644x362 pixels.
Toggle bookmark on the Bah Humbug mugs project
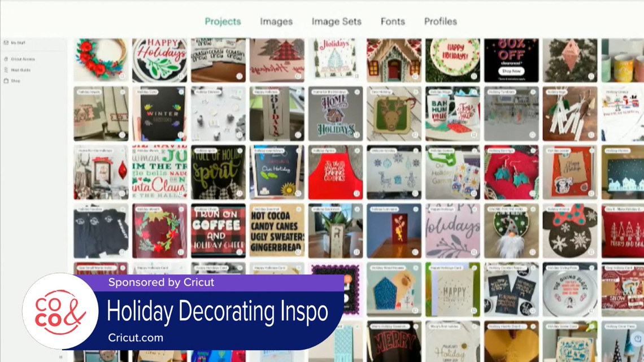pos(473,134)
